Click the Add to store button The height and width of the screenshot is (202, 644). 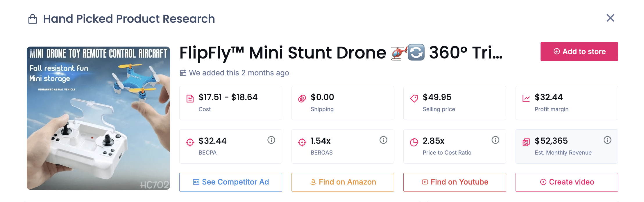(579, 52)
